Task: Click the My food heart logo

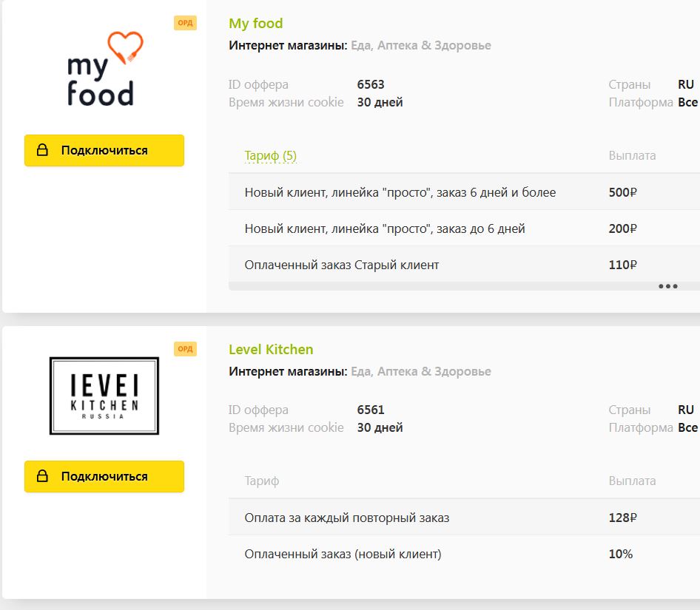Action: [x=101, y=70]
